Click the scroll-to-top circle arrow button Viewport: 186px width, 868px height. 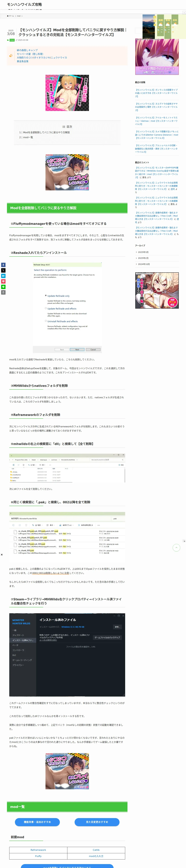(176, 548)
